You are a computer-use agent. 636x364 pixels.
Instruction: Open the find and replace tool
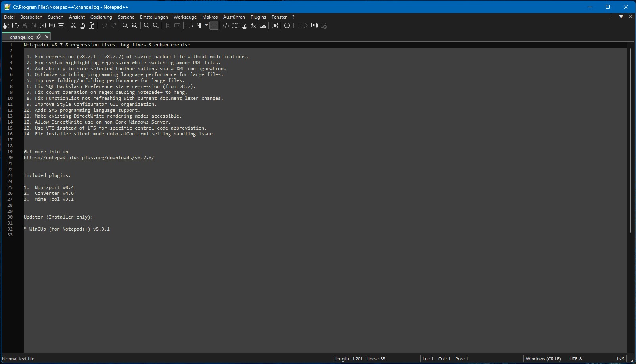(x=134, y=25)
